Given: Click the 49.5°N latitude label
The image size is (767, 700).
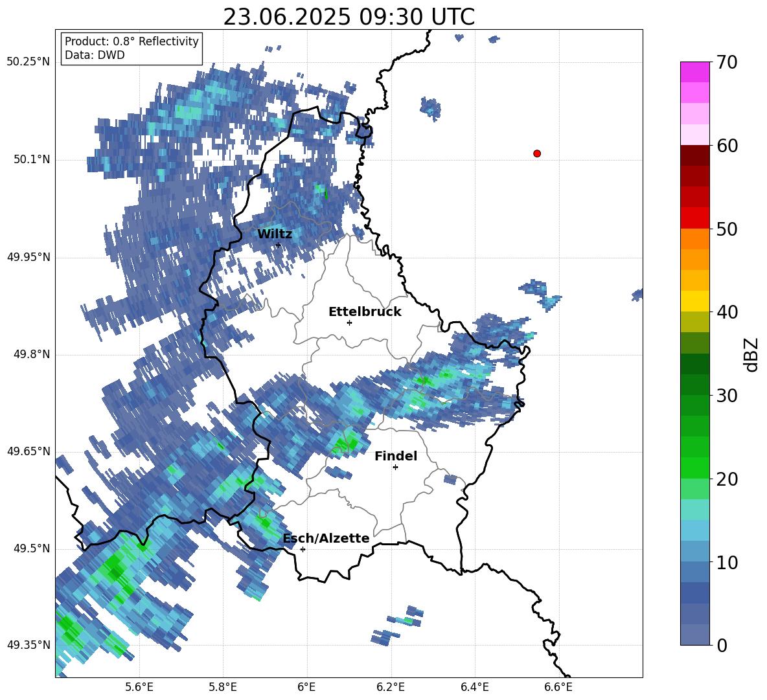Looking at the screenshot, I should coord(31,548).
